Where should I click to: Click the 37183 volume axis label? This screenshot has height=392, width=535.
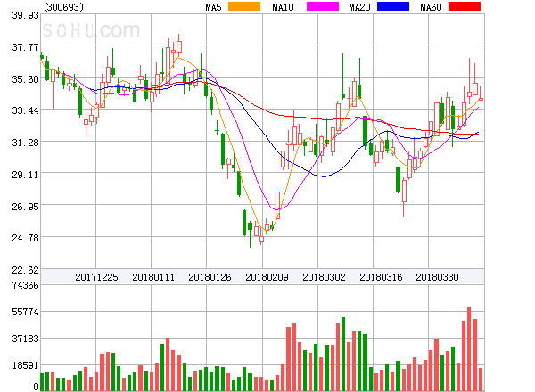coord(25,339)
